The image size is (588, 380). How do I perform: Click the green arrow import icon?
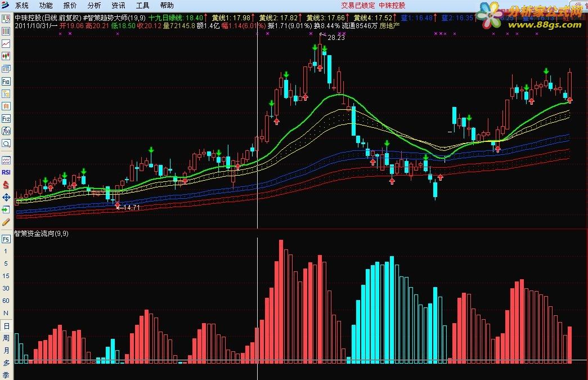[x=6, y=209]
